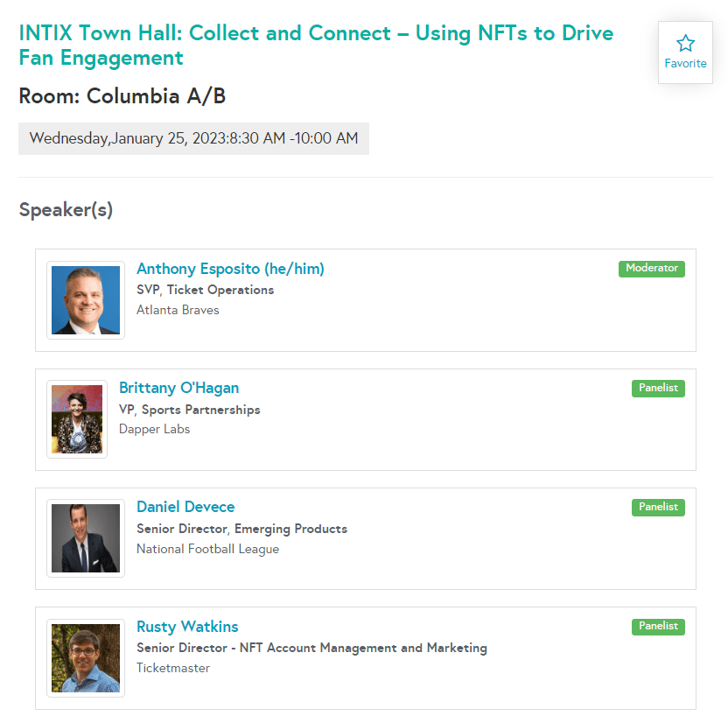Click Daniel Devece's headshot photo

click(86, 538)
